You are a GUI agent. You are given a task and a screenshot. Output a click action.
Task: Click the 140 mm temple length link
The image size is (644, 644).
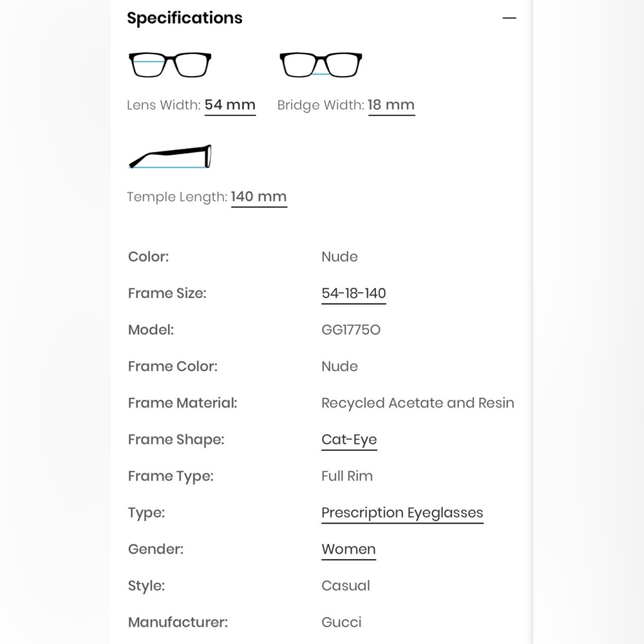tap(259, 196)
